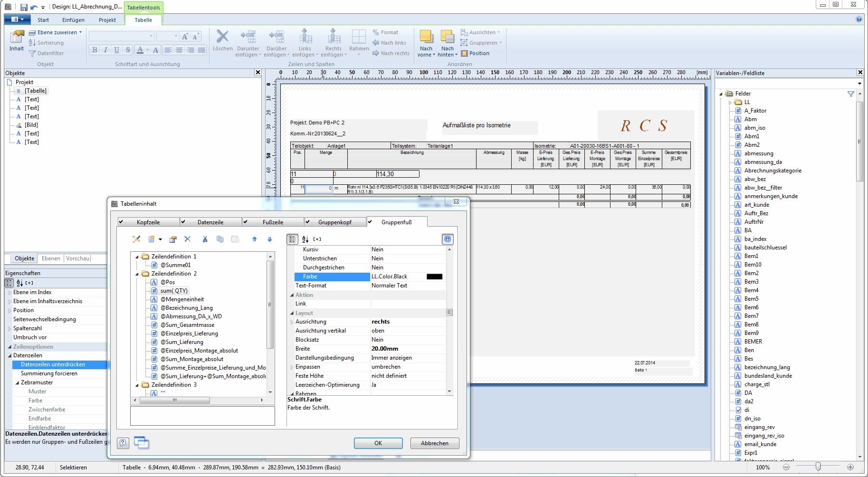Click the Löschen delete icon in ribbon

[222, 37]
